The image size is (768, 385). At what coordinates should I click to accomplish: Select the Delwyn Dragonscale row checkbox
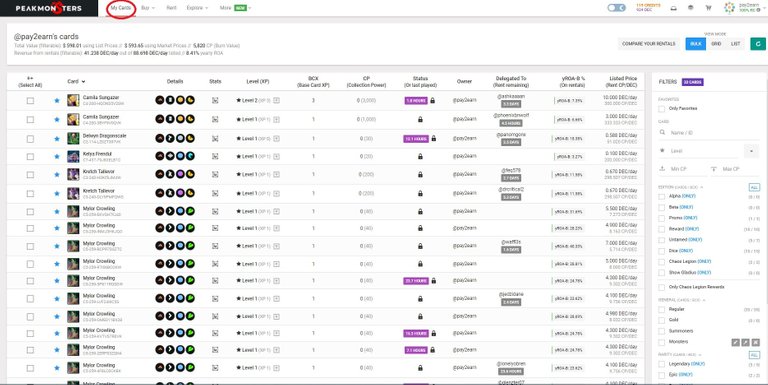coord(30,139)
